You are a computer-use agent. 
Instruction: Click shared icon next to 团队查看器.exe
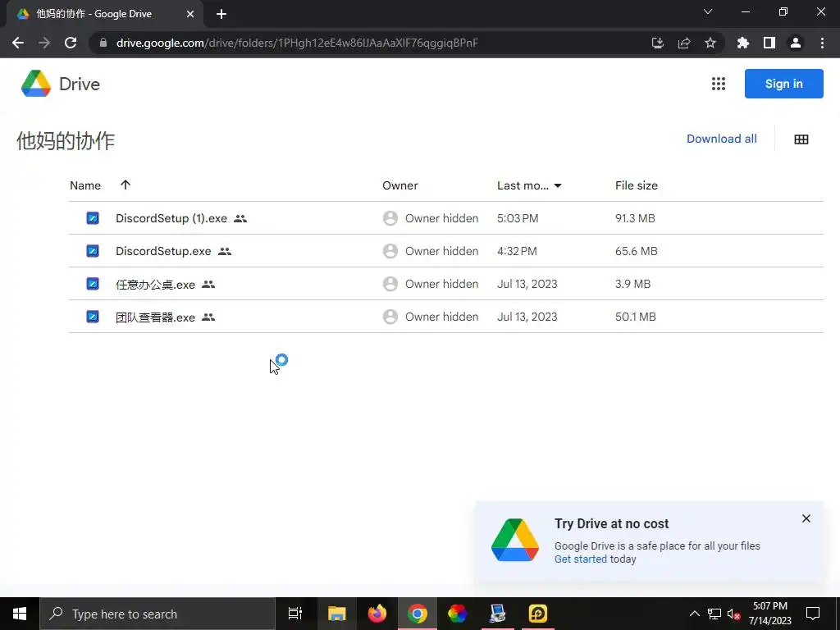coord(208,317)
